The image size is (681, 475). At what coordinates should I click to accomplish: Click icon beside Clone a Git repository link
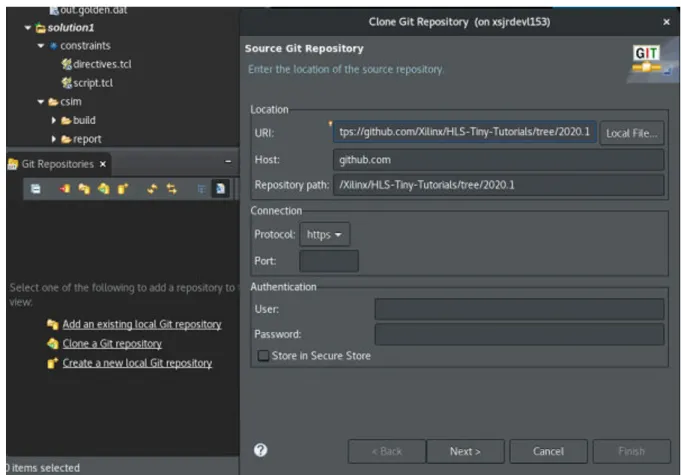53,343
